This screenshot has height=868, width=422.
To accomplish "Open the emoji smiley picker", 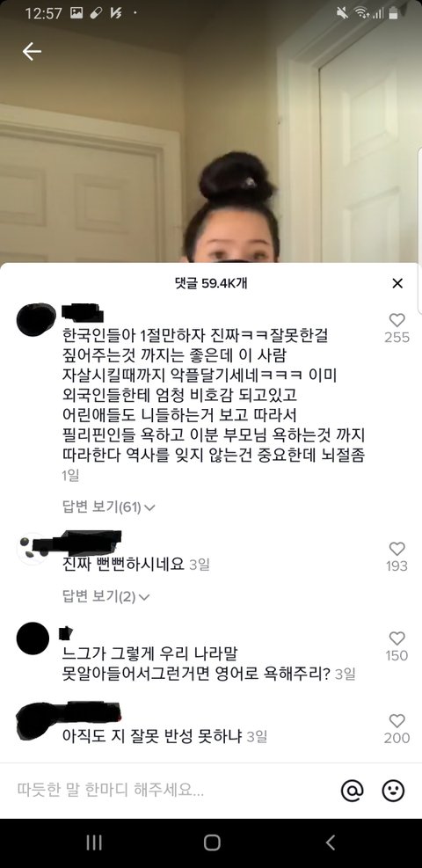I will (393, 791).
